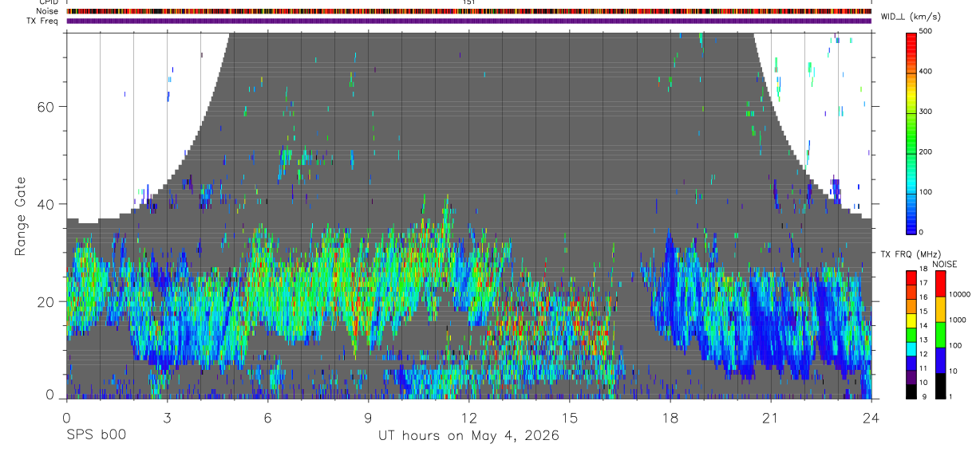
Task: Click the "18" UT hour tick label on the time axis
Action: (670, 417)
